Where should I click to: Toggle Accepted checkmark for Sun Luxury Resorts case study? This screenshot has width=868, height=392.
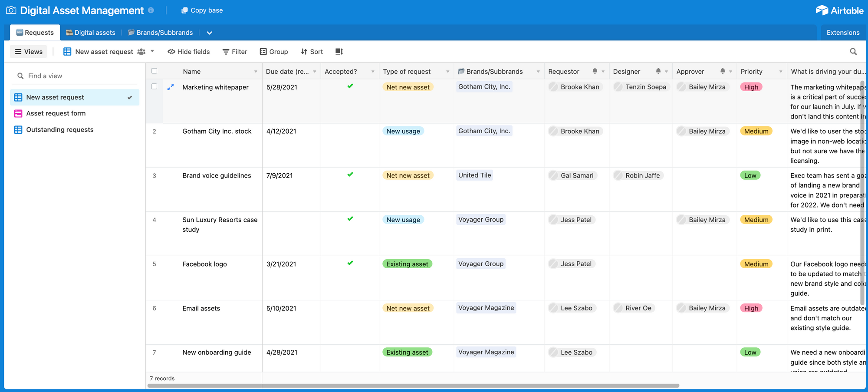(x=350, y=219)
